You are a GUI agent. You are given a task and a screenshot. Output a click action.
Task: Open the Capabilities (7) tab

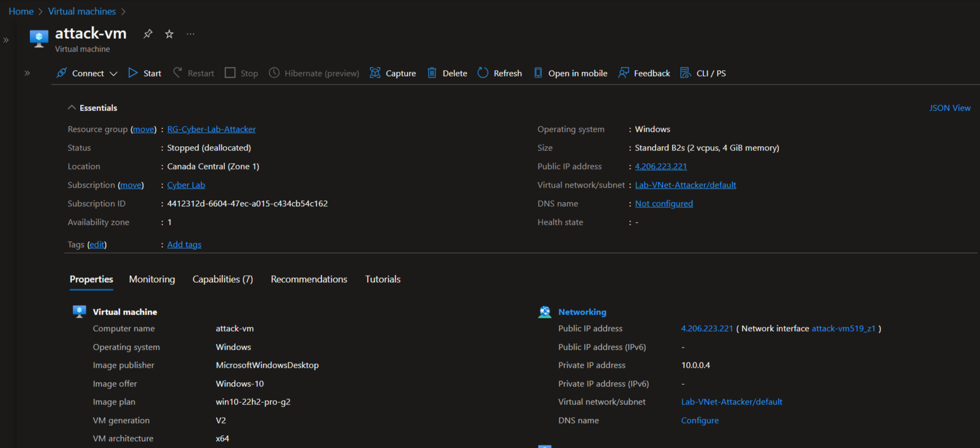coord(223,279)
